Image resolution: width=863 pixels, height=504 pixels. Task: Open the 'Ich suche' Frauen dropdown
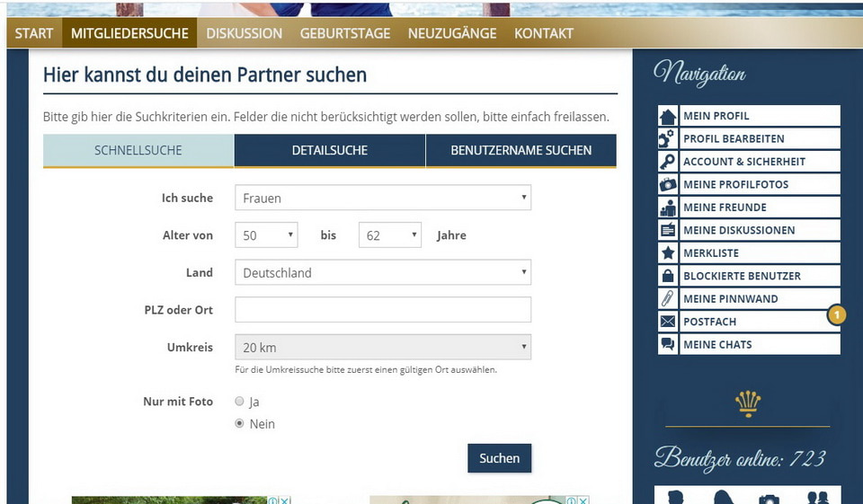[382, 198]
